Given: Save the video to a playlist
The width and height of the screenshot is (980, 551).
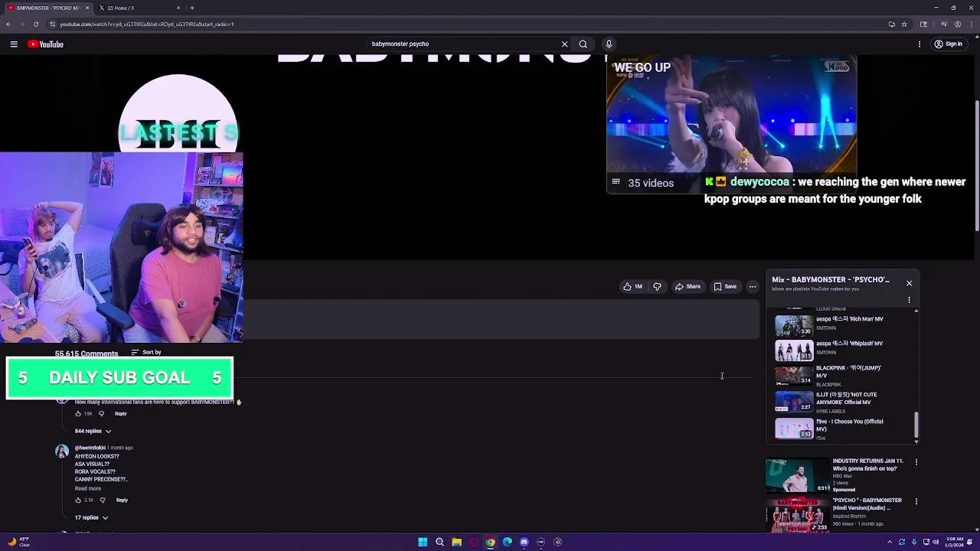Looking at the screenshot, I should [725, 287].
